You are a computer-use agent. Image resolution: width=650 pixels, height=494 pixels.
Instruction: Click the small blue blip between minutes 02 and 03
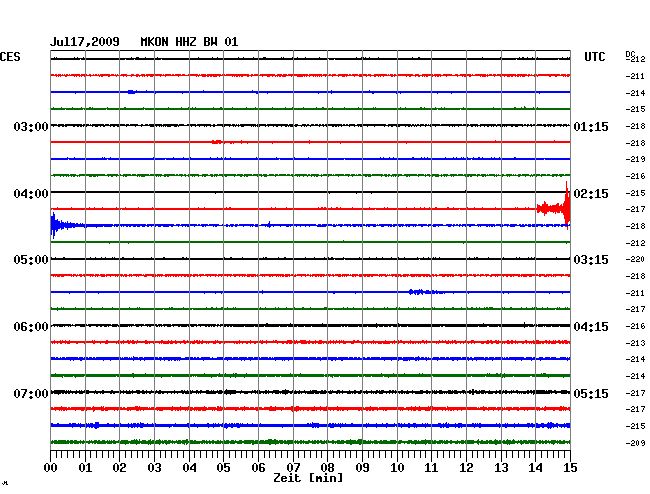131,92
